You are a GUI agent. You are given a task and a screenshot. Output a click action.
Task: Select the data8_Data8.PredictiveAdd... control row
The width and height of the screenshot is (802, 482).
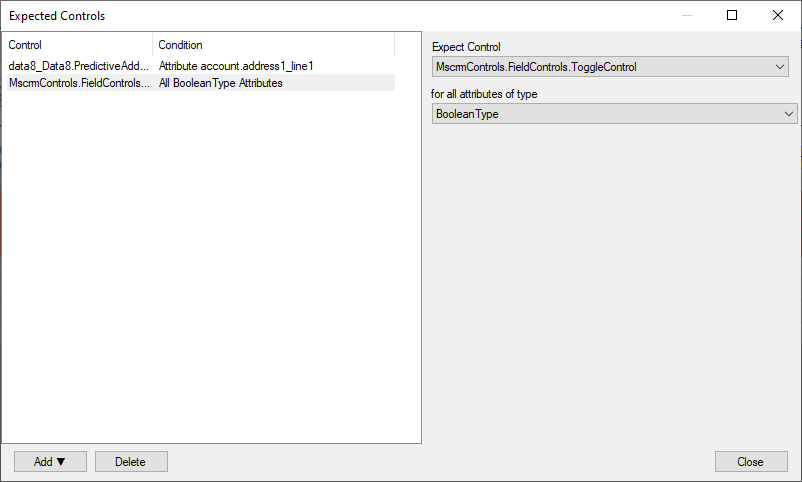pos(78,66)
